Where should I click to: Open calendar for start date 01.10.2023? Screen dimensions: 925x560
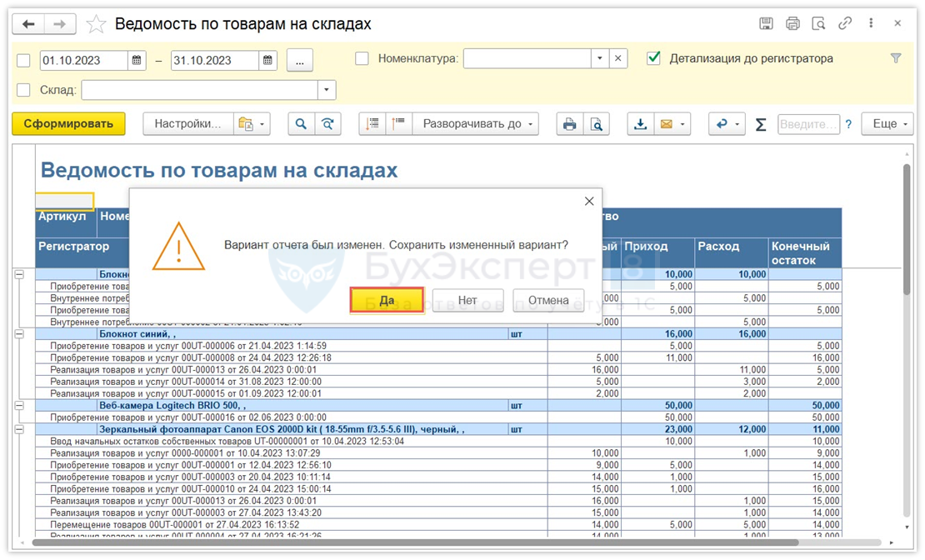click(x=138, y=60)
